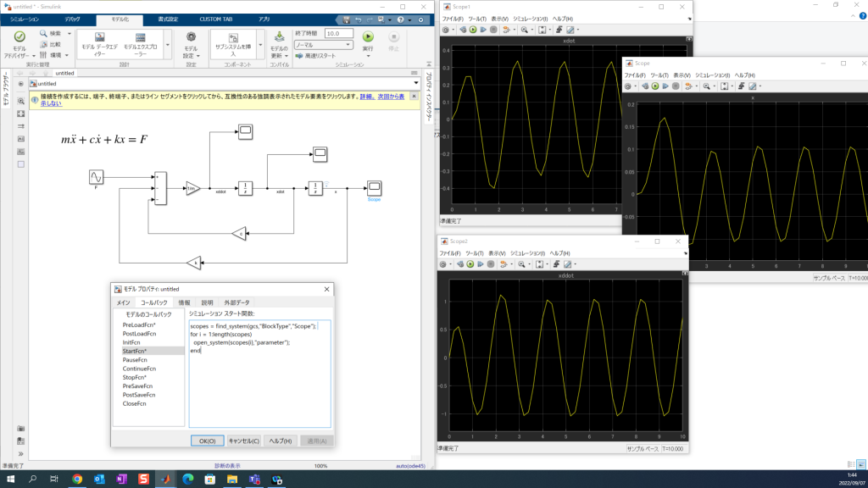Select the メイン tab in Model Properties
Screen dimensions: 868x488
123,302
